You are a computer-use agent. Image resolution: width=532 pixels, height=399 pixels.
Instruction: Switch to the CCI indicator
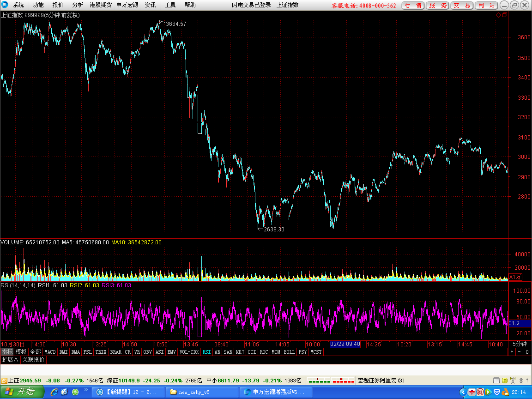pos(252,352)
